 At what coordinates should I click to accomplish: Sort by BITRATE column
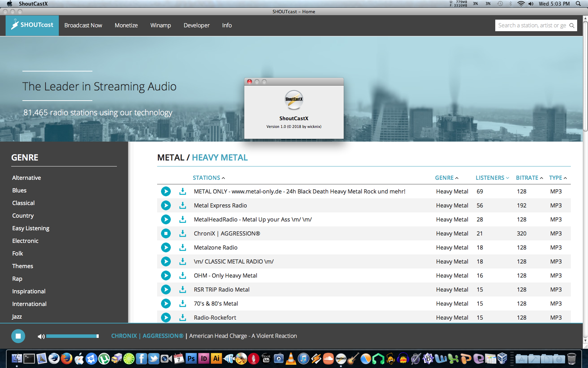pyautogui.click(x=529, y=178)
